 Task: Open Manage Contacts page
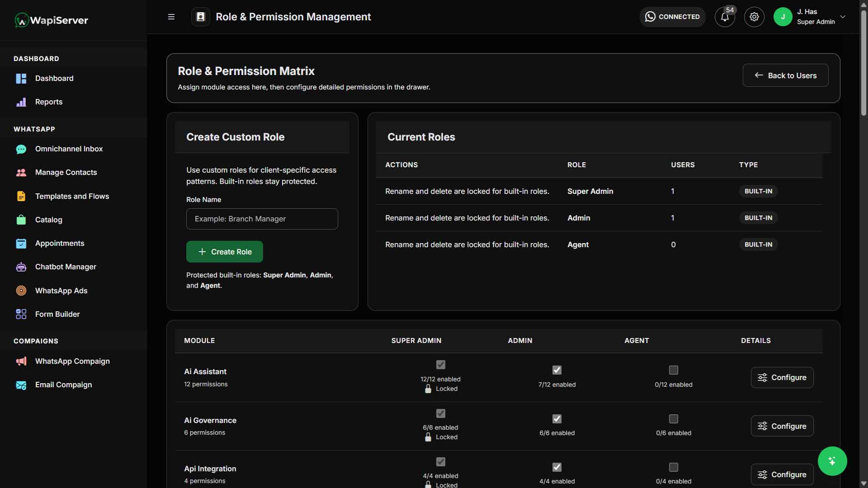[66, 173]
